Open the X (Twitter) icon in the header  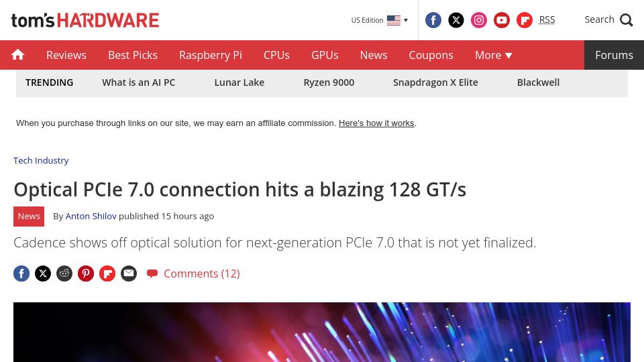point(456,20)
